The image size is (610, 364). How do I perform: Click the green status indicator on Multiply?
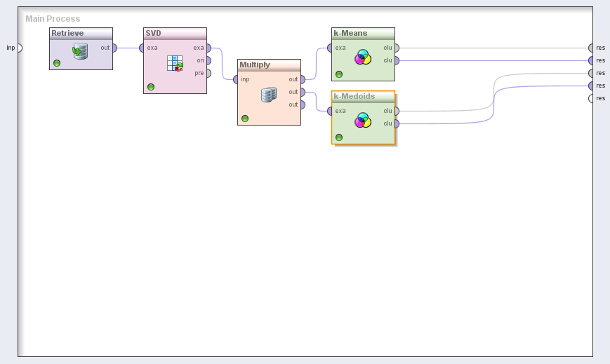[245, 119]
